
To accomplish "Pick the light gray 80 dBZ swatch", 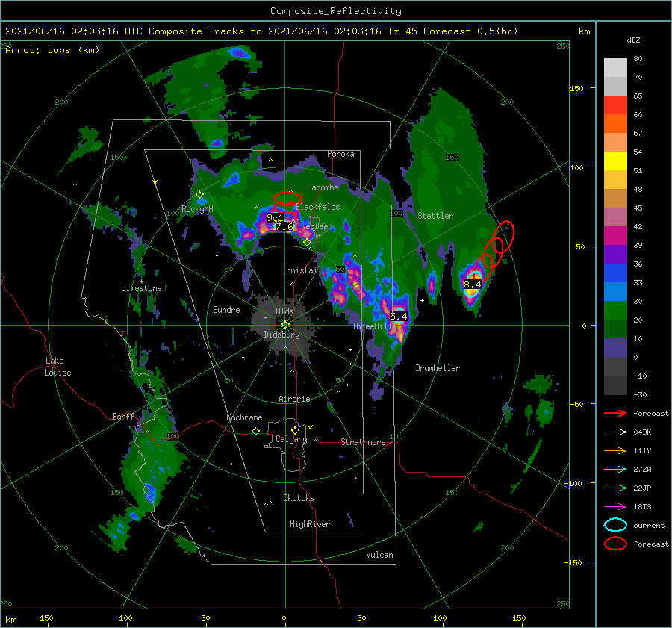I will point(615,68).
